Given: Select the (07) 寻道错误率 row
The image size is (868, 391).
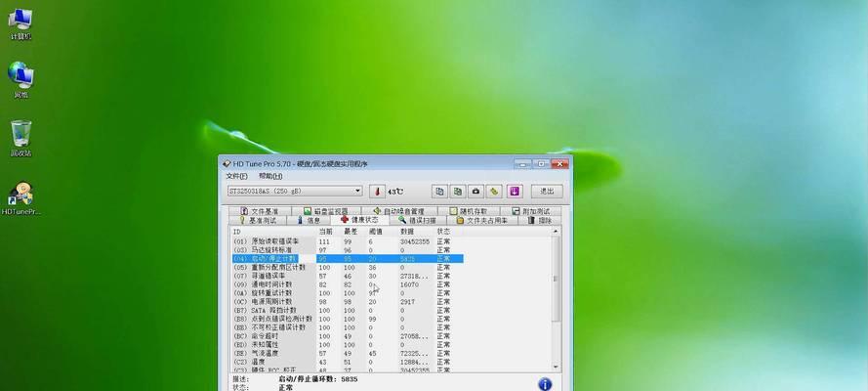Looking at the screenshot, I should (x=347, y=276).
